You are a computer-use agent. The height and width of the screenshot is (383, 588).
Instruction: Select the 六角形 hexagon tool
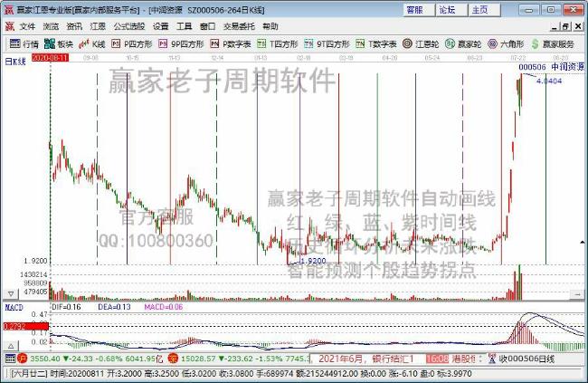(x=506, y=43)
